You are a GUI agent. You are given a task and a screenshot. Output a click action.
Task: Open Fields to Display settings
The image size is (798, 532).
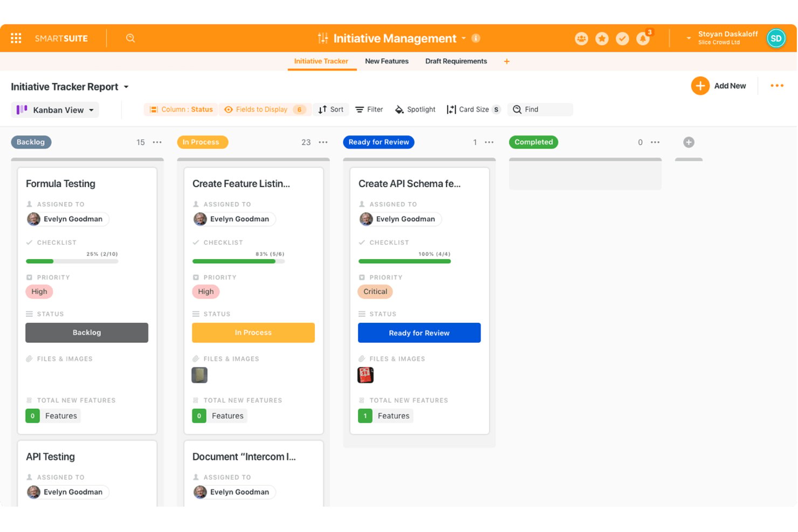coord(265,109)
